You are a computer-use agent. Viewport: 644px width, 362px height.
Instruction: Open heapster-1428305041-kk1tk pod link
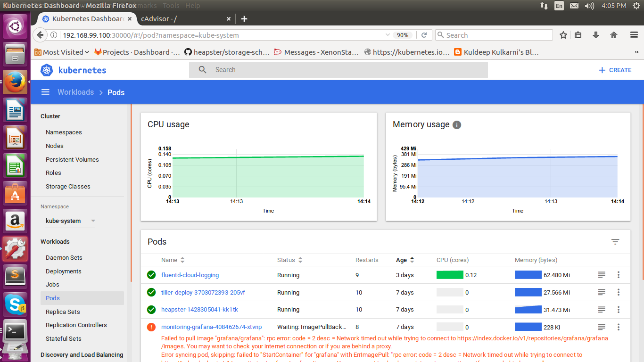[x=199, y=310]
